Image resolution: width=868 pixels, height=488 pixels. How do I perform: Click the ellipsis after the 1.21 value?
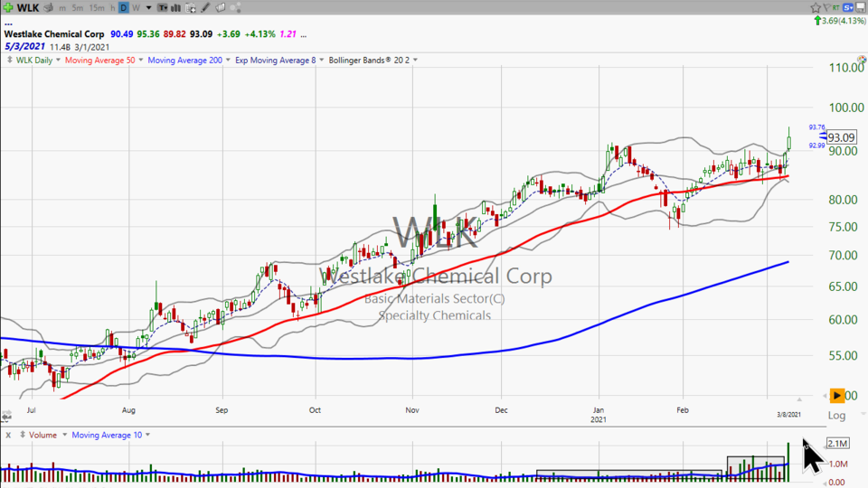[x=304, y=34]
